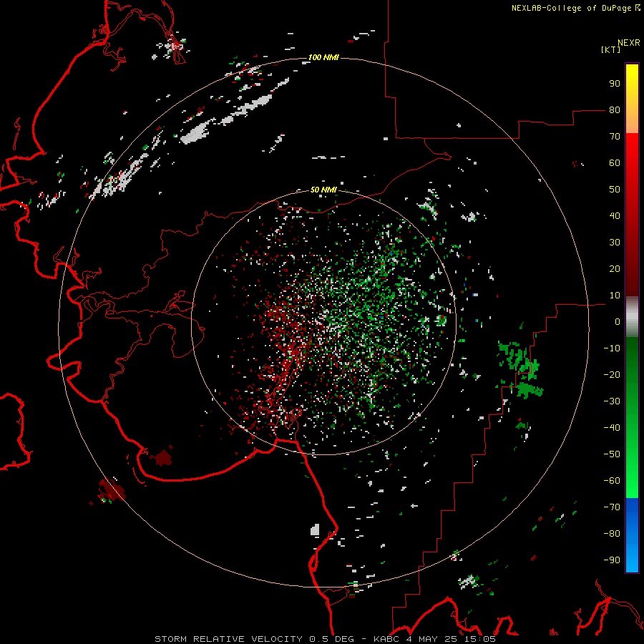644x644 pixels.
Task: Click the positive 60 scale value
Action: [615, 163]
